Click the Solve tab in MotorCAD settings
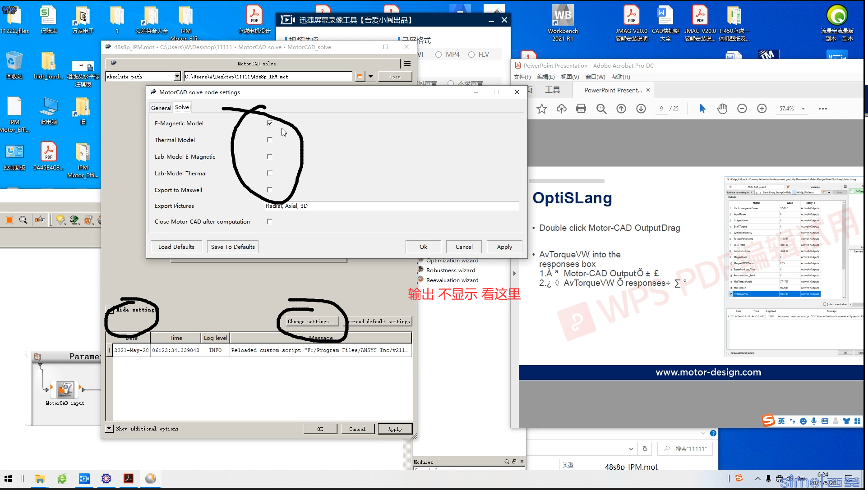The height and width of the screenshot is (490, 868). click(182, 107)
